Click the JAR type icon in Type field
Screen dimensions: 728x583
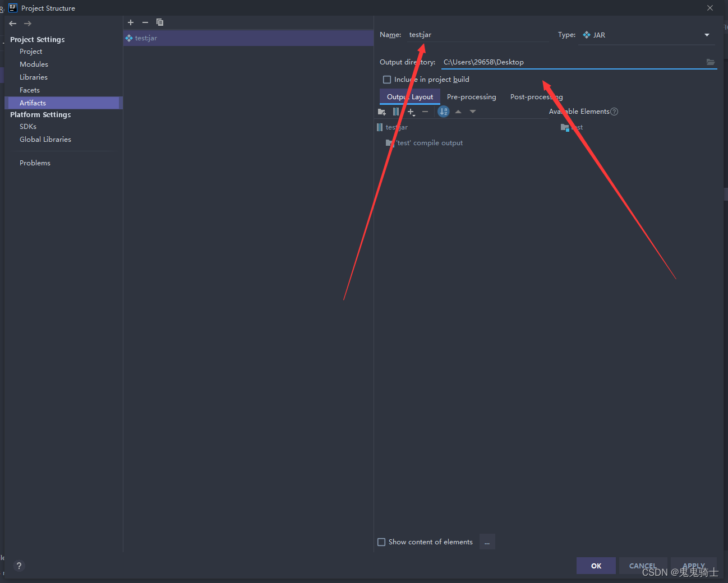[587, 35]
